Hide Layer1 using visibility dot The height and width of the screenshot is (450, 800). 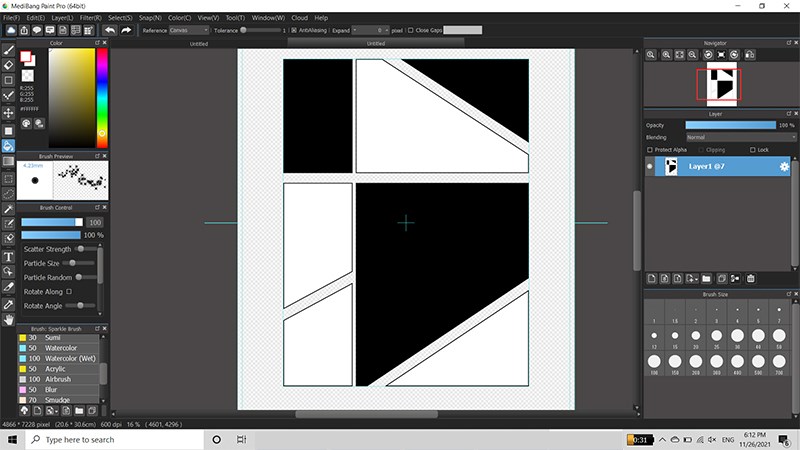click(649, 166)
